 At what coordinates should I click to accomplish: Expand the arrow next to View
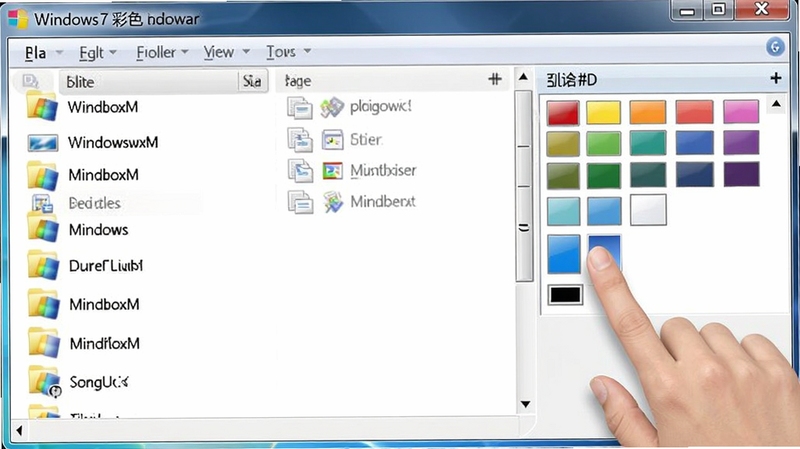click(x=246, y=51)
